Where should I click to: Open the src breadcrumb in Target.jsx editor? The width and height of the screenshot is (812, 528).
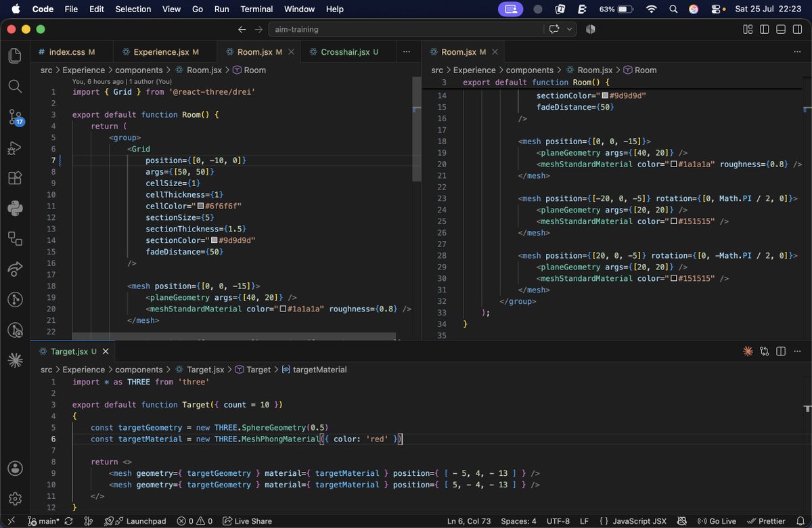click(46, 370)
